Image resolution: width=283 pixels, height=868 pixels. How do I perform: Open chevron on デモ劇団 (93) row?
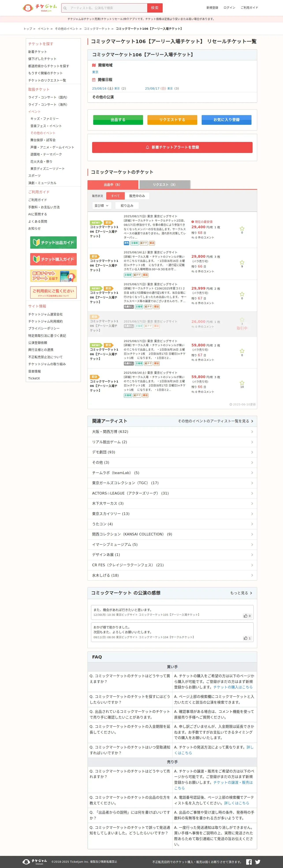click(x=252, y=452)
